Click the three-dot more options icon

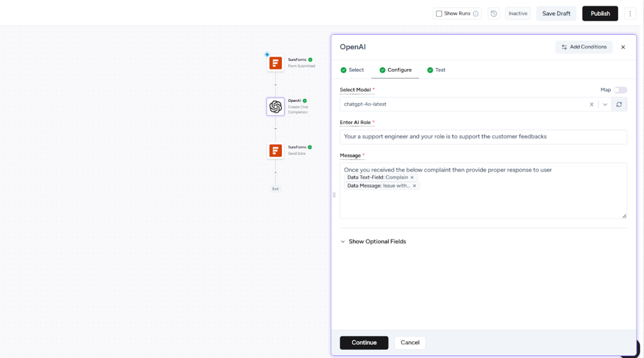click(630, 14)
